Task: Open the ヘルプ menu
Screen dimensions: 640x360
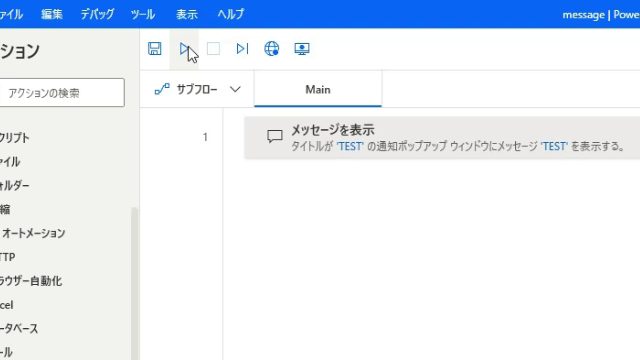Action: coord(231,14)
